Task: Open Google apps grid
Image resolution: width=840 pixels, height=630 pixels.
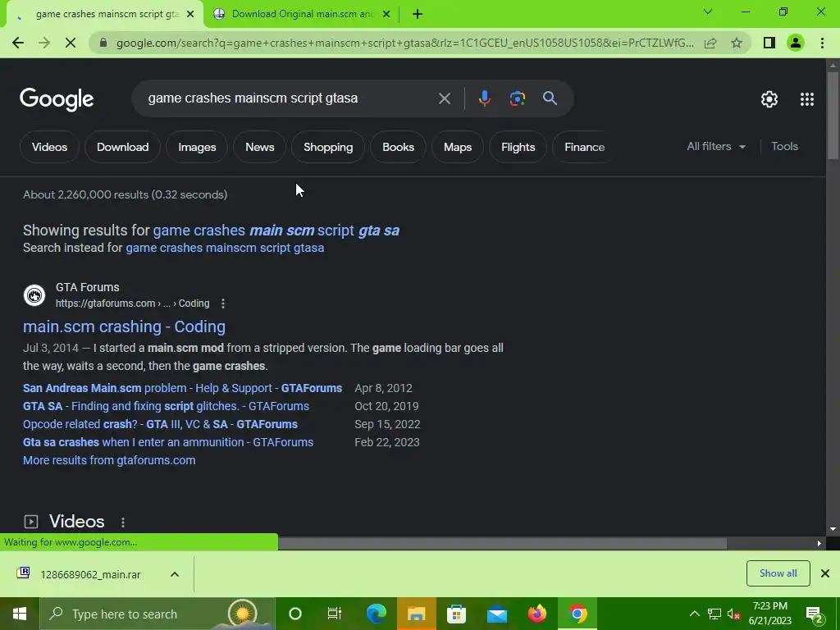Action: (807, 99)
